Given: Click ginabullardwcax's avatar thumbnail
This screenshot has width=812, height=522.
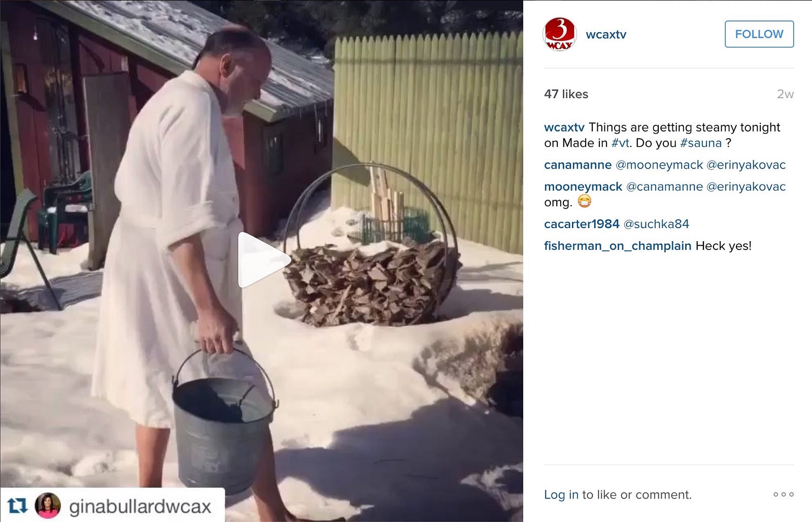Looking at the screenshot, I should click(x=47, y=506).
